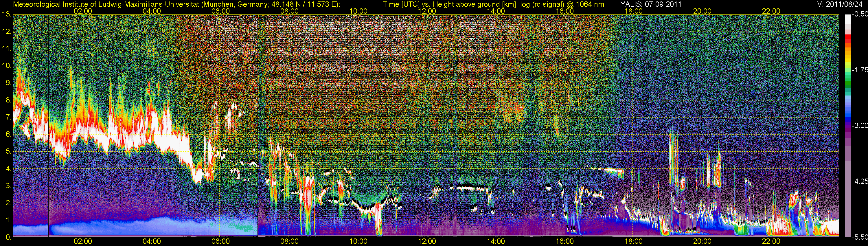Image resolution: width=868 pixels, height=246 pixels.
Task: Click the '8.' height axis label
Action: [x=8, y=100]
